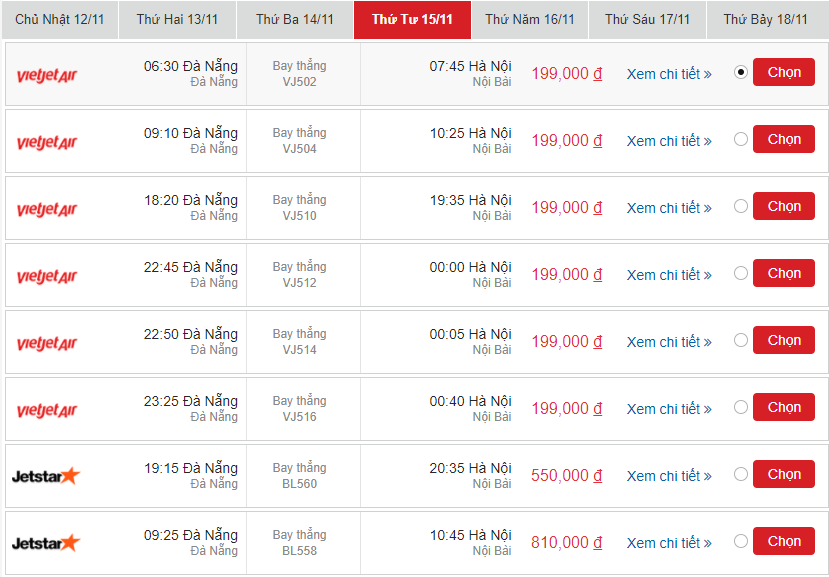
Task: Choose the 09:10 VJ504 flight with Chọn
Action: coord(784,139)
